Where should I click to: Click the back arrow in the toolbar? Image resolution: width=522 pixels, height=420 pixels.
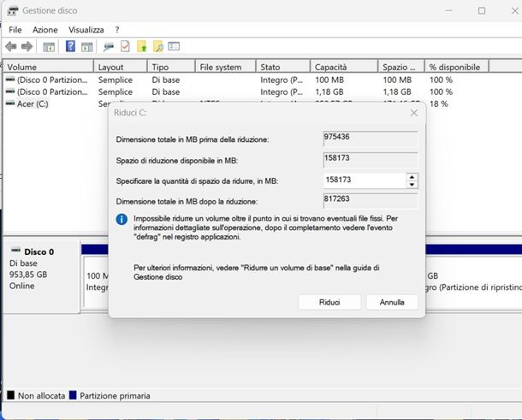(x=10, y=46)
